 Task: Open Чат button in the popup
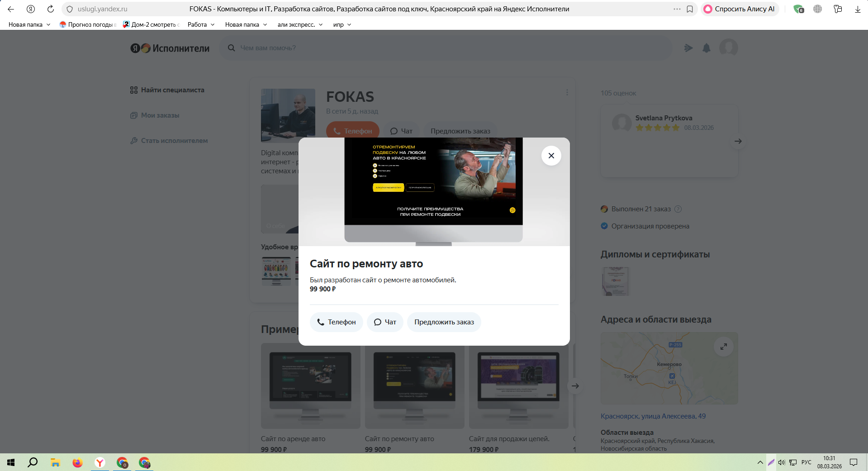click(x=385, y=322)
